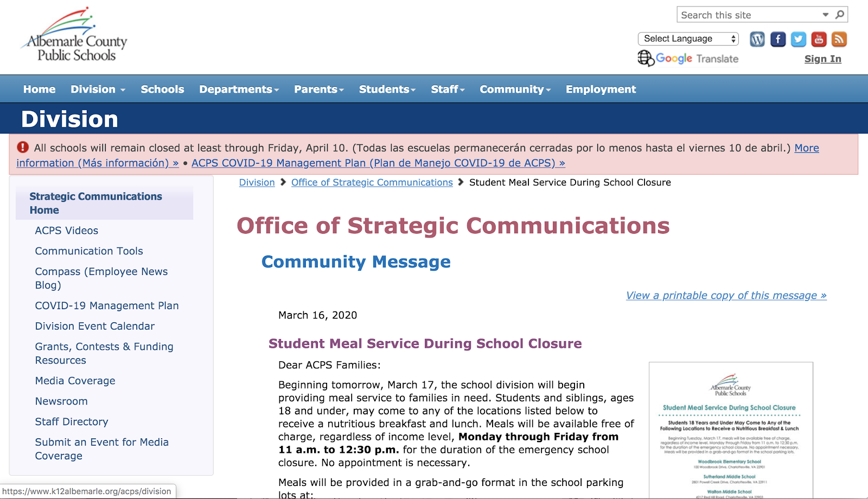This screenshot has height=499, width=868.
Task: Click the Community Message heading
Action: click(x=356, y=261)
